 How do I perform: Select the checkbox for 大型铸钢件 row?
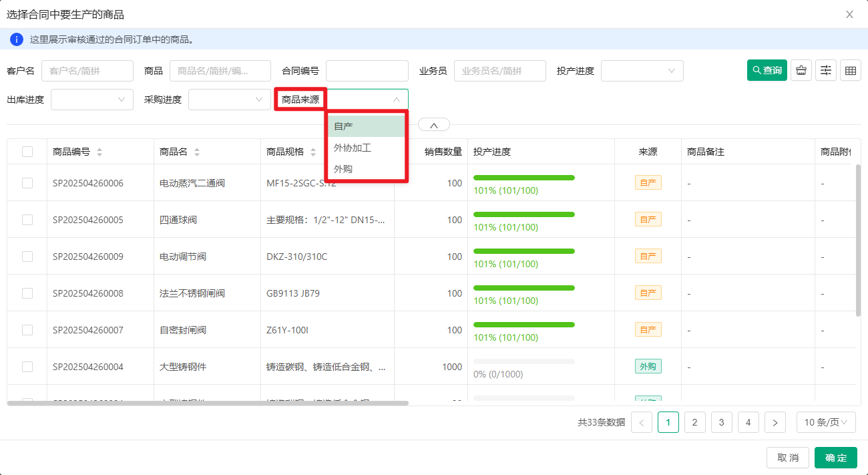(x=27, y=367)
